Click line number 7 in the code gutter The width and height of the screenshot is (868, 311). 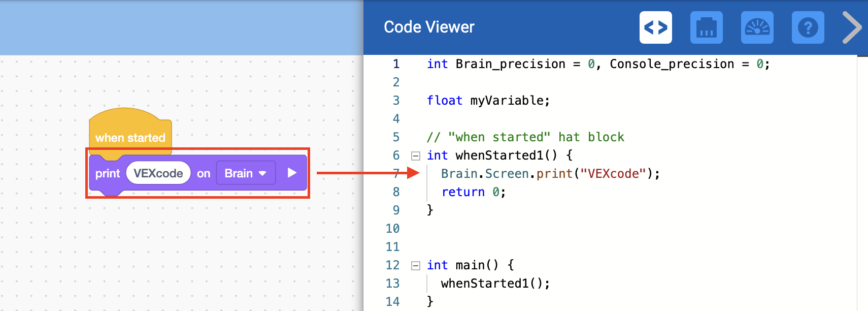point(396,174)
